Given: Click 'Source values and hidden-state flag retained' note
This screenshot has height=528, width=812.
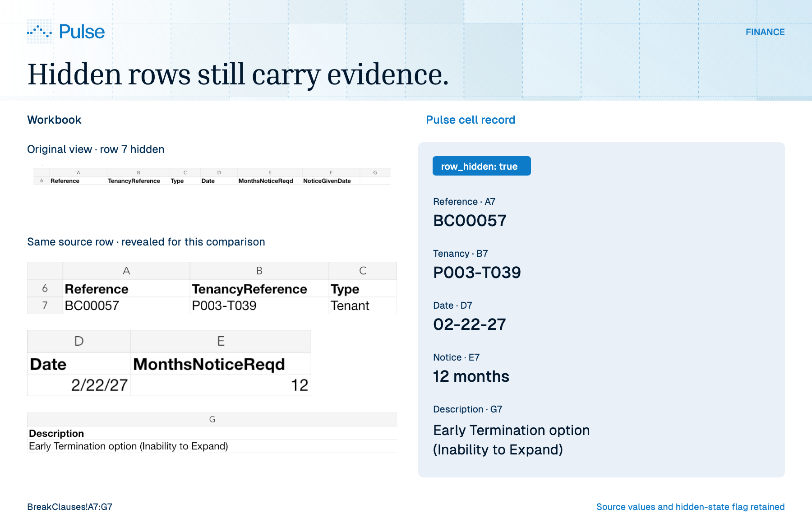Looking at the screenshot, I should [x=690, y=507].
